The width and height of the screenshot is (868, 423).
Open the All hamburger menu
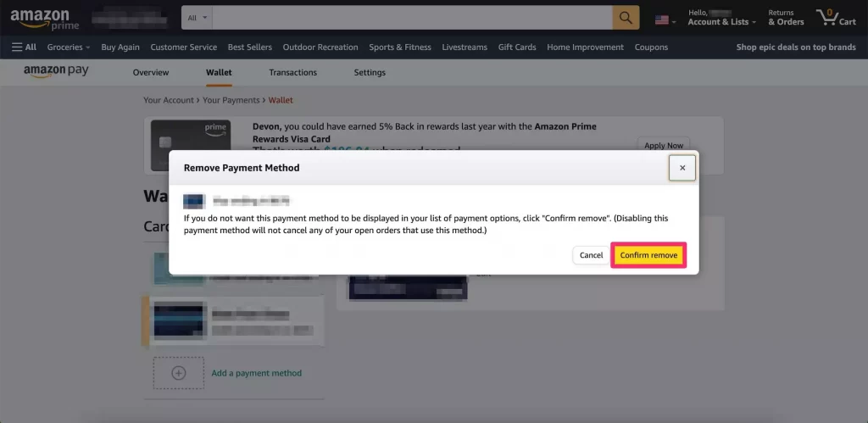pyautogui.click(x=24, y=47)
